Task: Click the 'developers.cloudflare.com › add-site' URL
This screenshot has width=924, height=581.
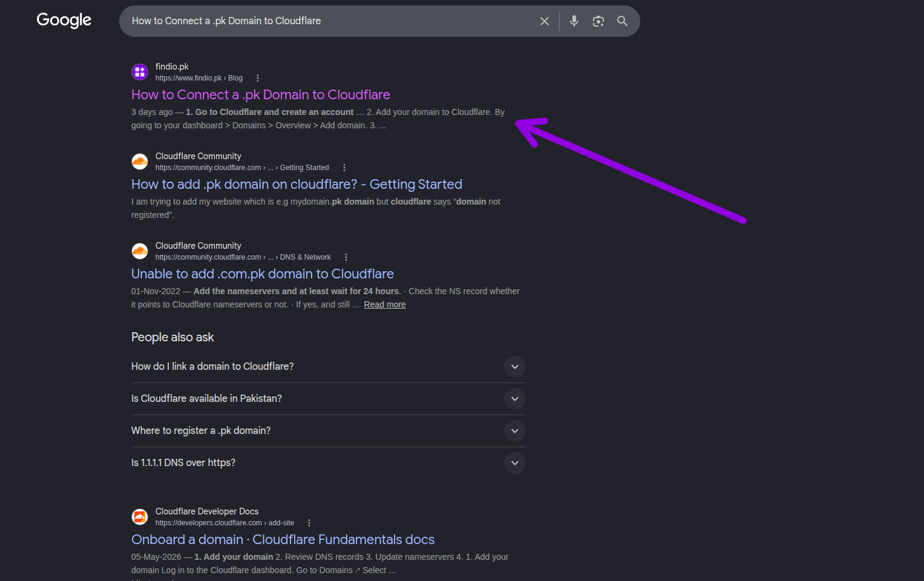Action: tap(225, 523)
